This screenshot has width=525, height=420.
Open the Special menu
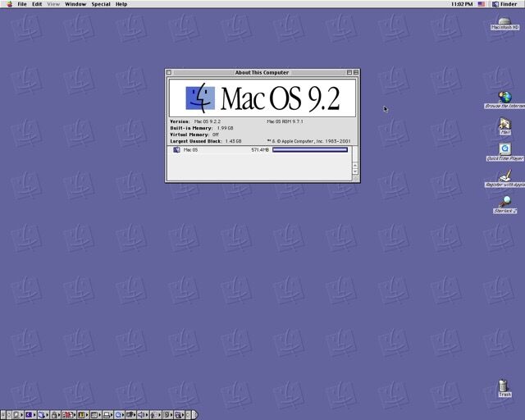101,4
